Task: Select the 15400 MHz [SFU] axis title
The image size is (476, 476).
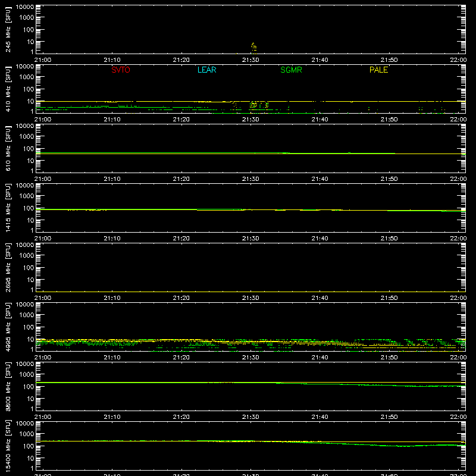Action: click(8, 446)
